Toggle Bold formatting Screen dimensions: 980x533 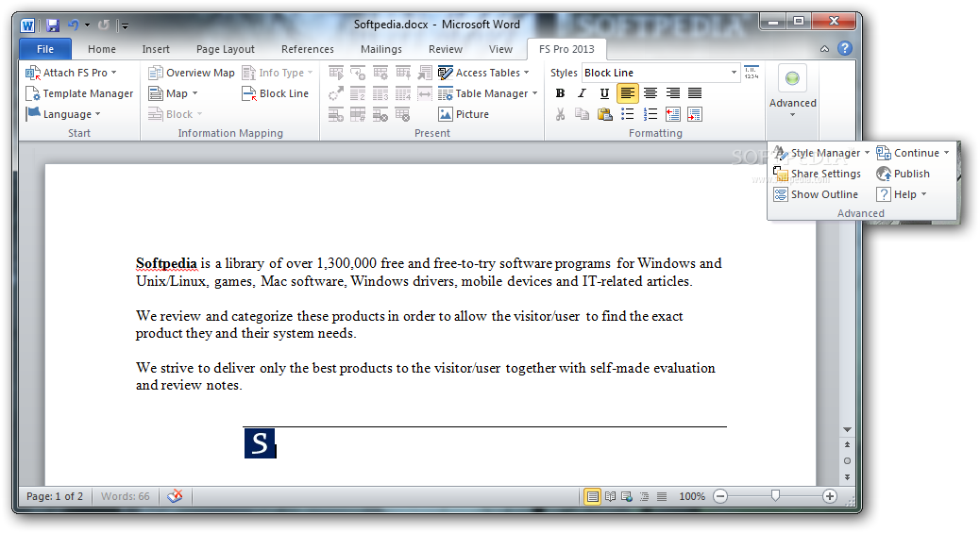pos(560,93)
